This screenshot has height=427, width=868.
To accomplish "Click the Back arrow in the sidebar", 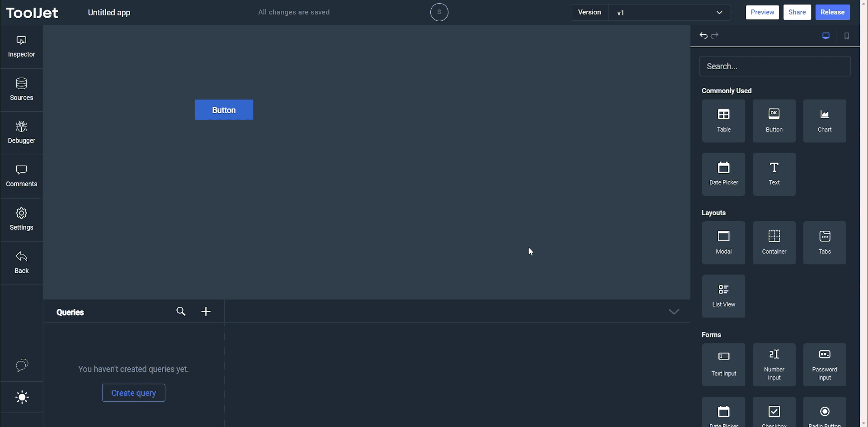I will [21, 261].
